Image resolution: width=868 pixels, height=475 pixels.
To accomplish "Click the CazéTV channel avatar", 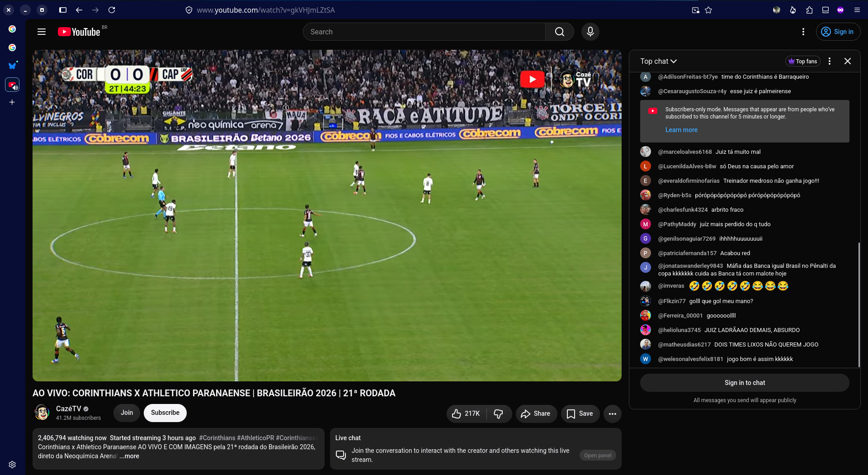I will pos(42,413).
